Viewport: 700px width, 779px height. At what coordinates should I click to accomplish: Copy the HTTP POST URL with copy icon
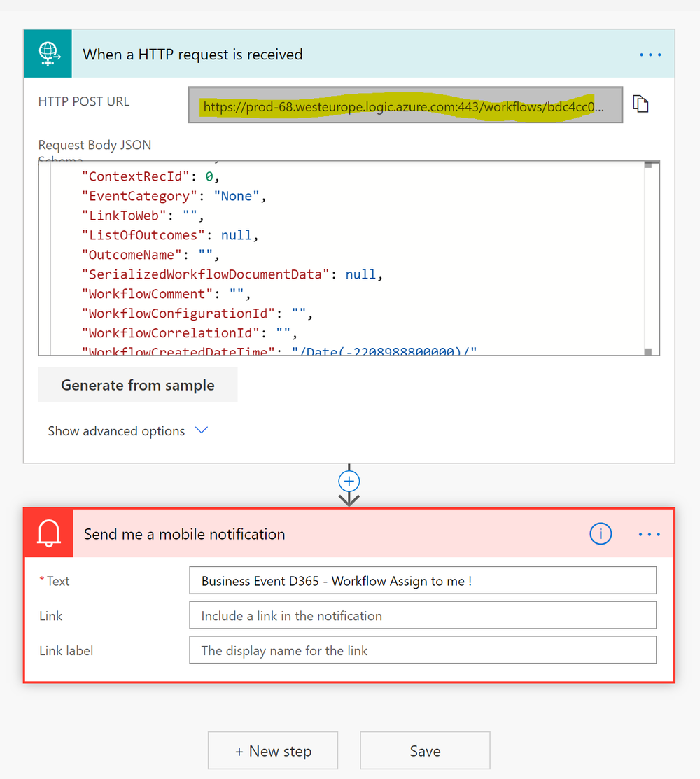point(641,103)
